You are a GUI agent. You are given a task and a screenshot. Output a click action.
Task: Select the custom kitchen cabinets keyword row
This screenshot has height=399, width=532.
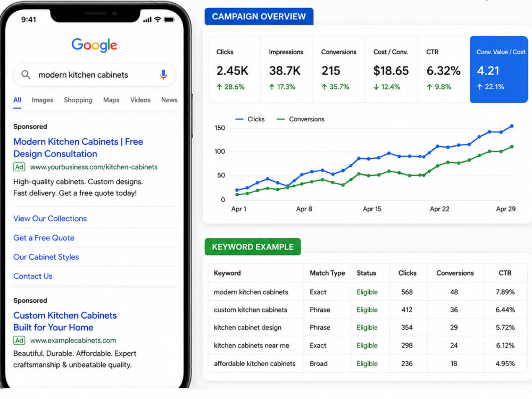368,310
